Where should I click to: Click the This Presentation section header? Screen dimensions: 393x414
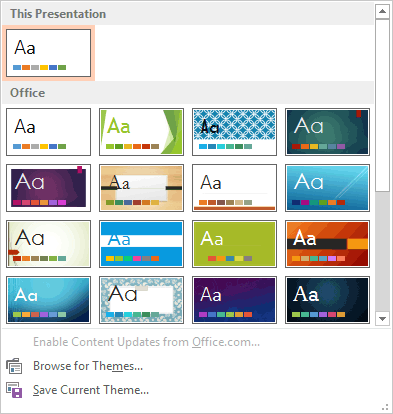188,14
